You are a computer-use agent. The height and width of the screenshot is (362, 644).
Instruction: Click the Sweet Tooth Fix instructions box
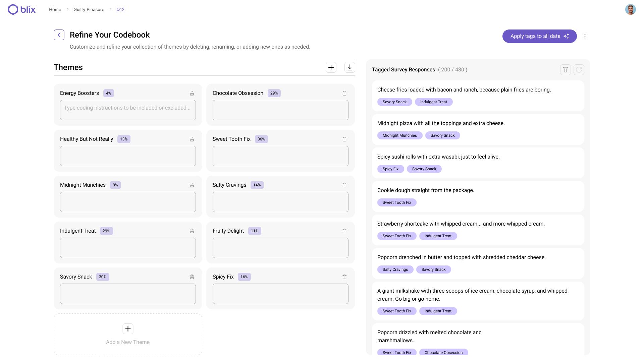coord(280,156)
